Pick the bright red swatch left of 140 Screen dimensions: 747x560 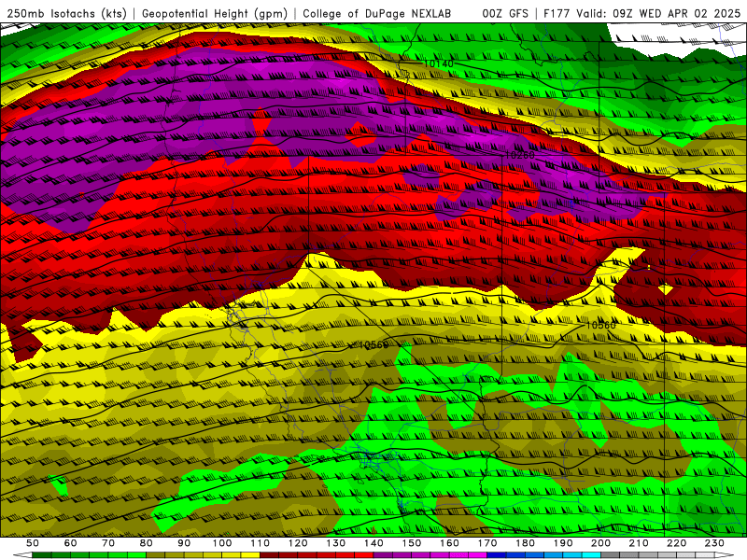click(364, 555)
